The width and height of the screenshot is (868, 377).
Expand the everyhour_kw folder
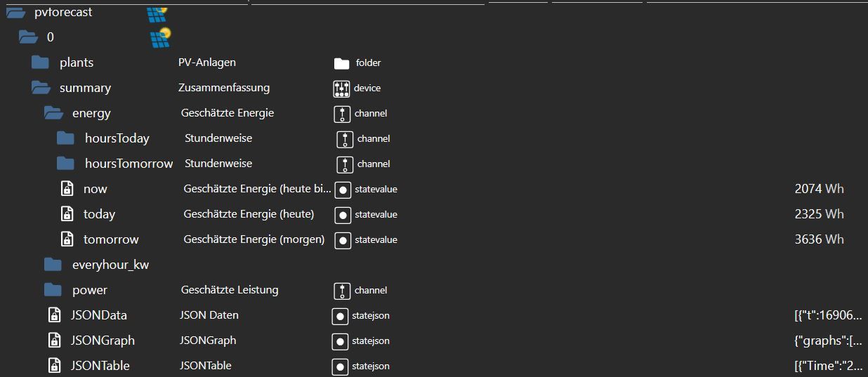[x=53, y=265]
